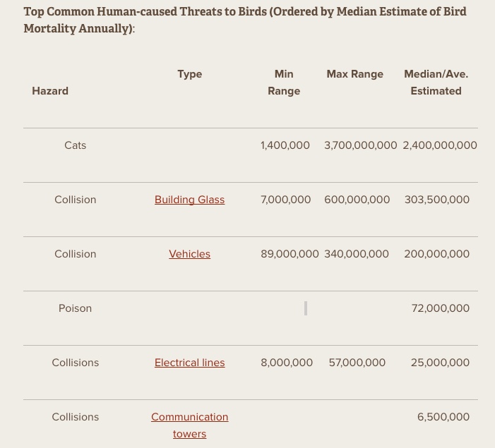The image size is (495, 448).
Task: Click the 303,500,000 median value
Action: click(437, 200)
